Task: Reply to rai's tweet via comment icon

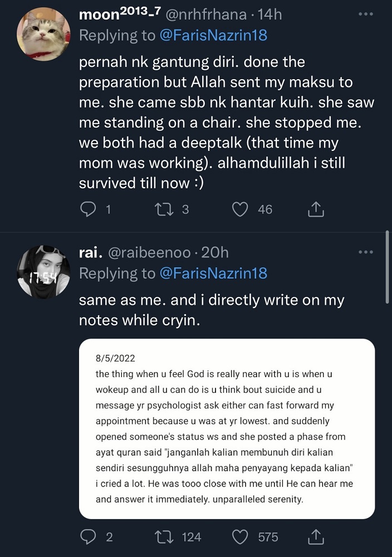Action: [x=89, y=537]
